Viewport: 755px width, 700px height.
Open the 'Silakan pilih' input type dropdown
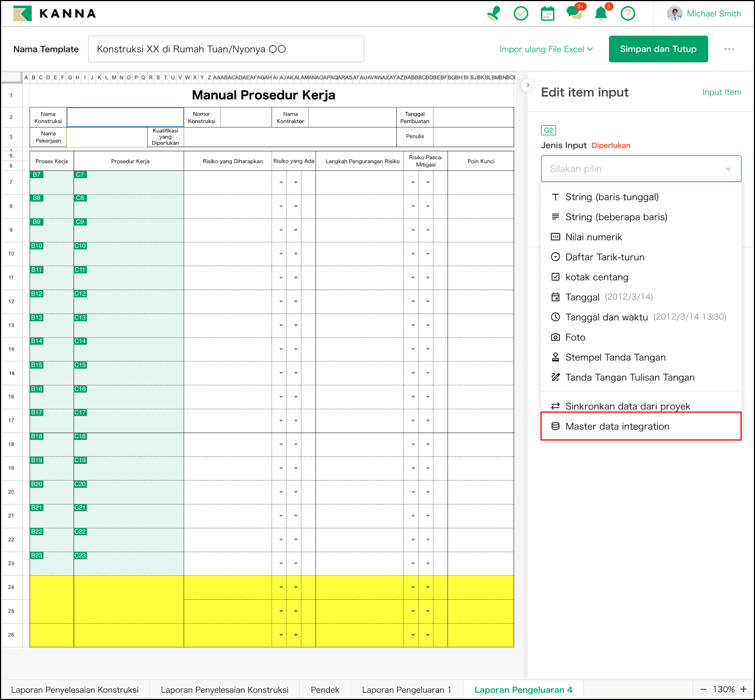coord(641,169)
